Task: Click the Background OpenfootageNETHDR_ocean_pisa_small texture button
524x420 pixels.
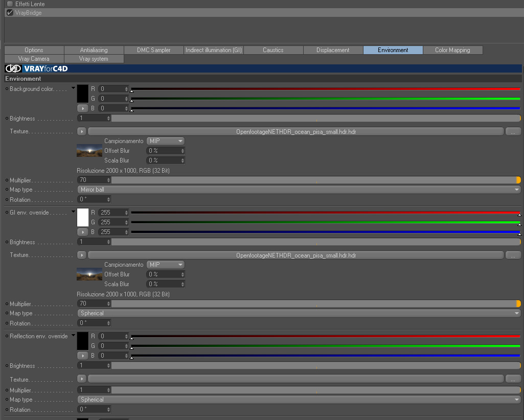Action: point(296,132)
